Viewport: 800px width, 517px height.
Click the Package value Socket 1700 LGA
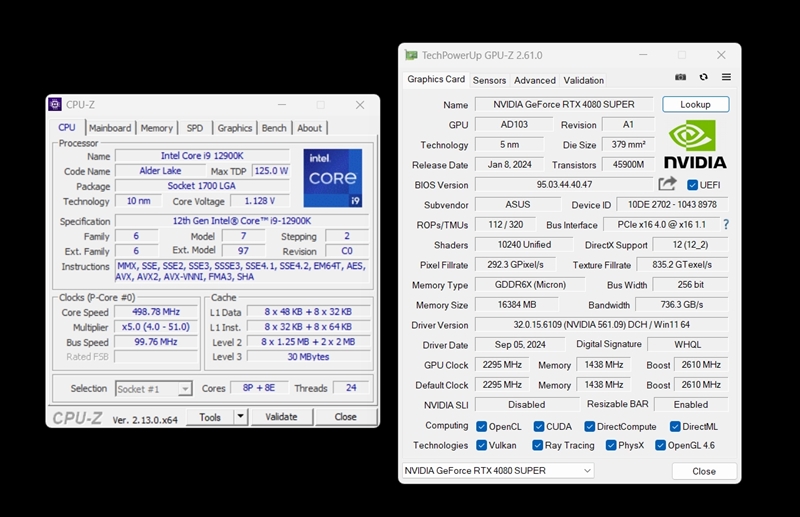click(202, 186)
